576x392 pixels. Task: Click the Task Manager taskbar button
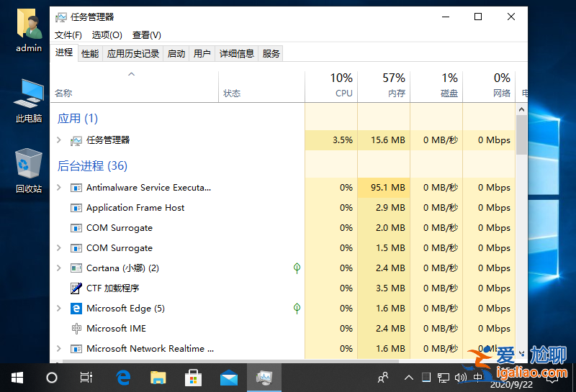(264, 378)
